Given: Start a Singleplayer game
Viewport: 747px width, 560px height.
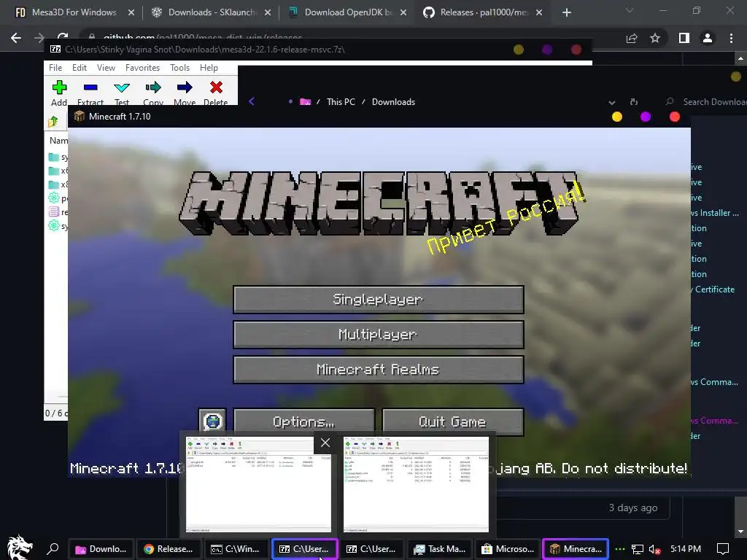Looking at the screenshot, I should pyautogui.click(x=379, y=300).
